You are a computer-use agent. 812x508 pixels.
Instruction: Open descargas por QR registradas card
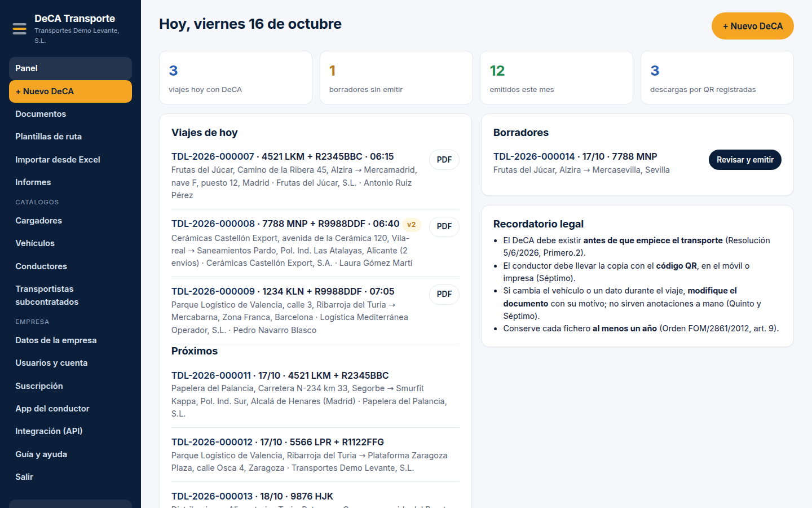717,78
